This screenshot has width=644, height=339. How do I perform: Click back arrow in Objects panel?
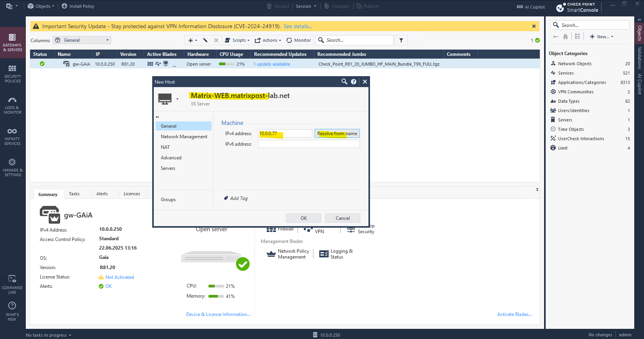click(555, 36)
